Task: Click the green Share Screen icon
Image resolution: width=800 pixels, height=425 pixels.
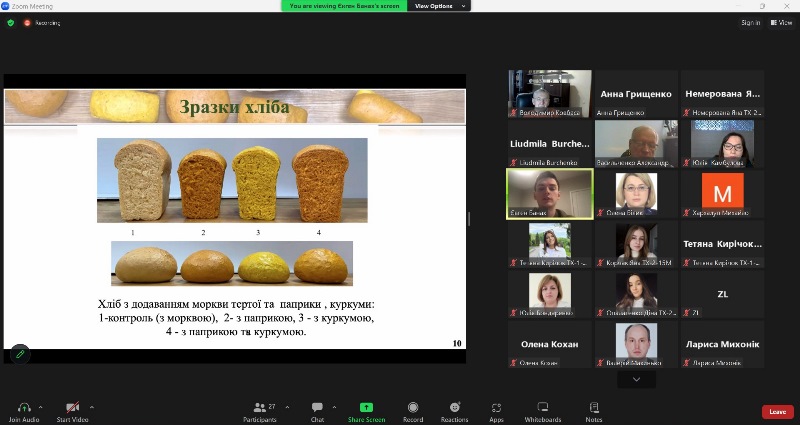Action: 366,407
